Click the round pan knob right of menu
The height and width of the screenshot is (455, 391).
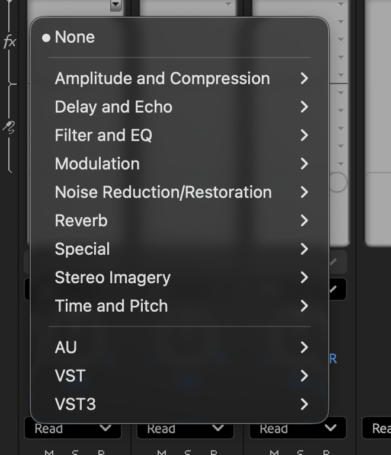338,182
